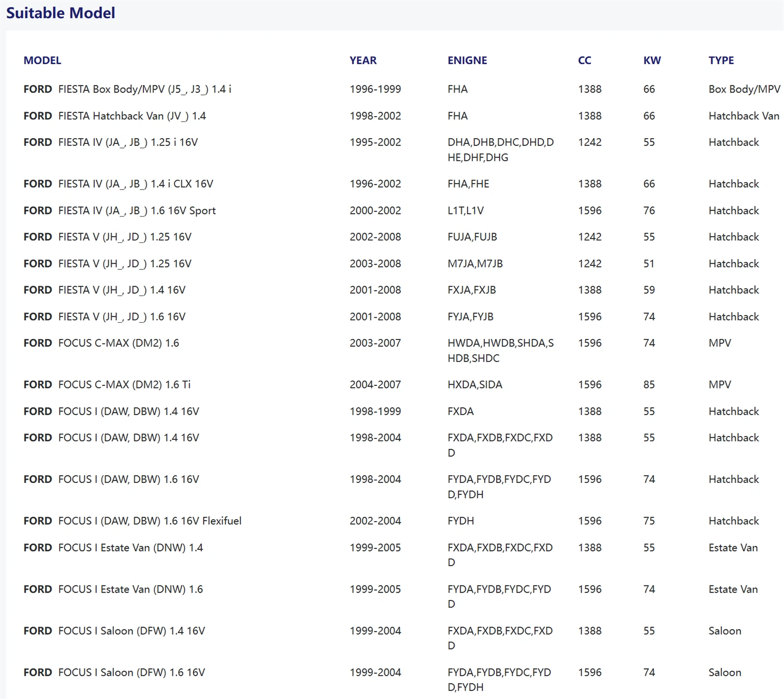Click engine cell 'FXDA' alone
The image size is (784, 699).
pos(461,411)
